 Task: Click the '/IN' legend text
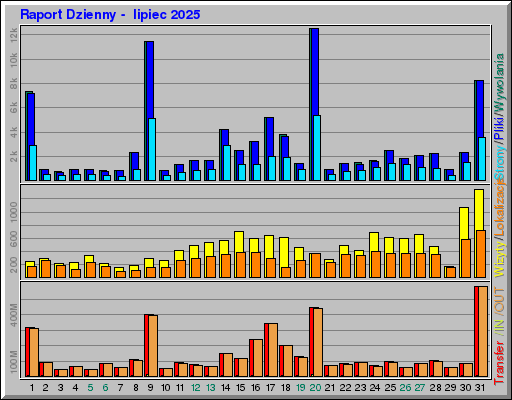[500, 327]
